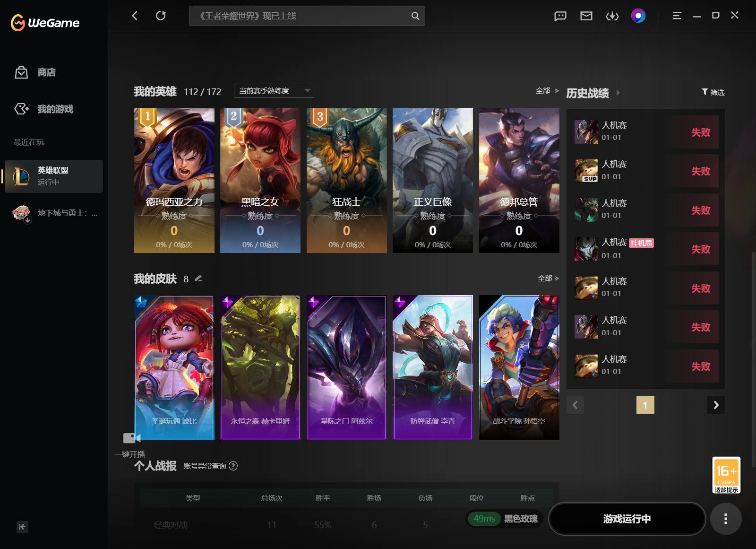The width and height of the screenshot is (756, 549).
Task: Open the 星际之门 阿兹尔 skin card
Action: (x=346, y=367)
